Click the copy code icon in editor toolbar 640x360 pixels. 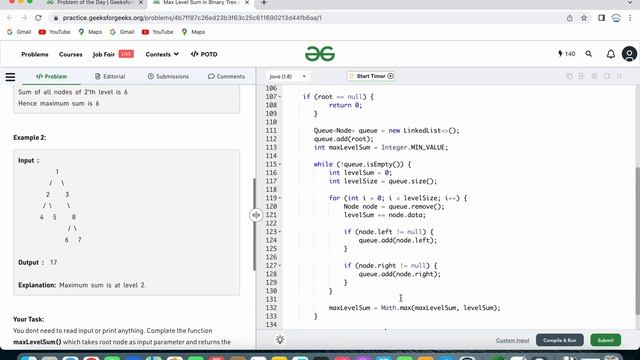(x=569, y=76)
